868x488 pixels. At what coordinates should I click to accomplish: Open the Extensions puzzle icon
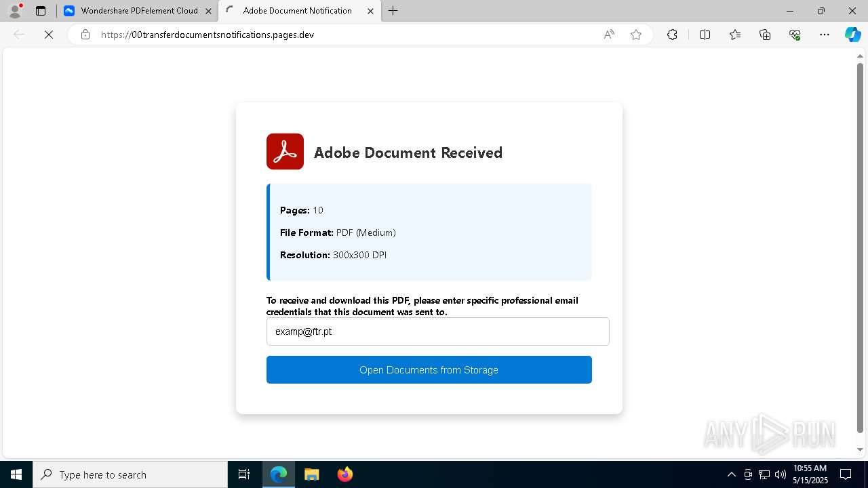pyautogui.click(x=672, y=35)
